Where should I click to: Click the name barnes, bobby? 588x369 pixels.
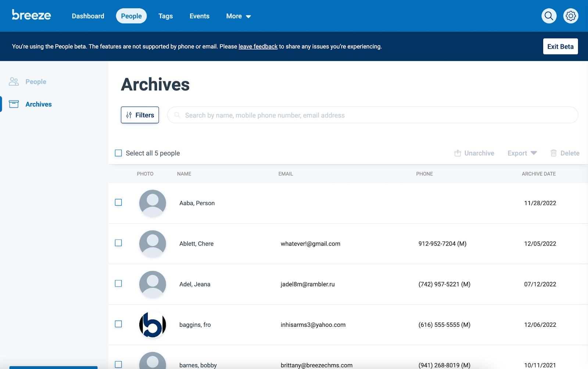point(198,365)
